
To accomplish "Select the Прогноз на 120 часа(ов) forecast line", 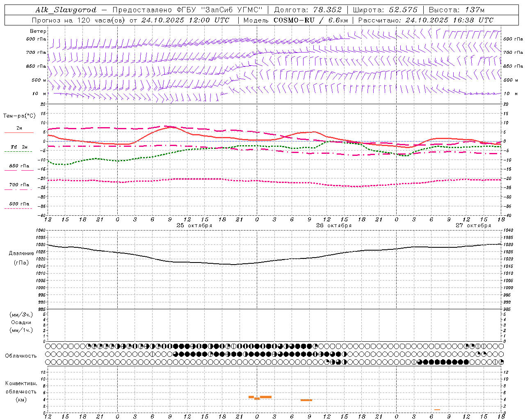I will point(130,20).
